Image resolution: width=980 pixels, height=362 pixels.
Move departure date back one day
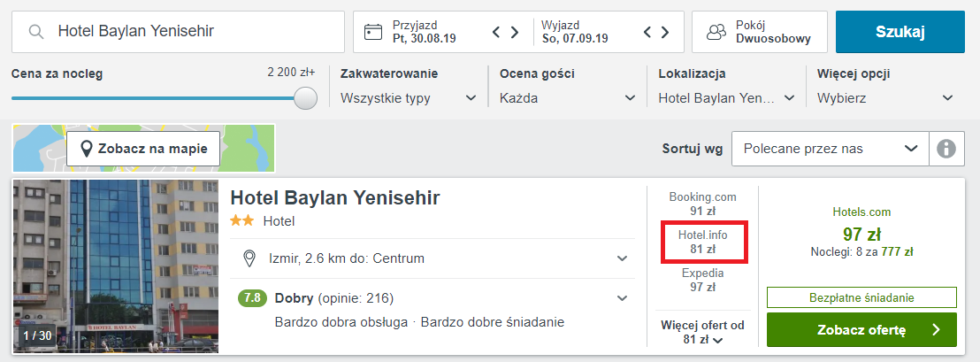pos(647,32)
